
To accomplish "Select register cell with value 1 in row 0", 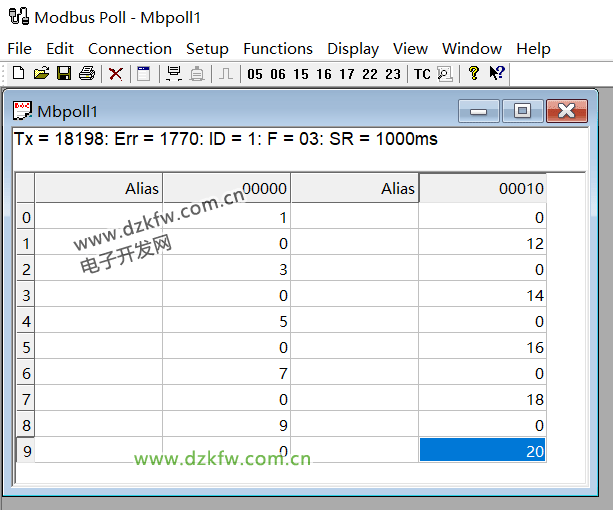I will tap(226, 217).
